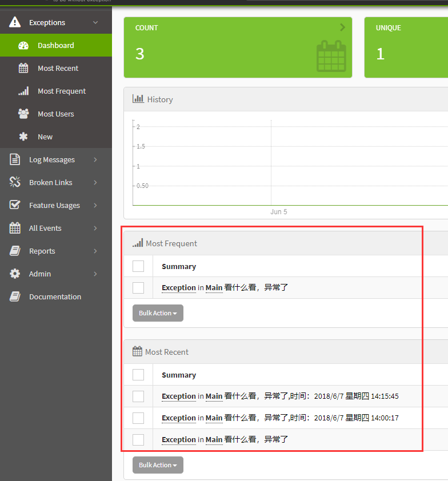
Task: Click the calendar icon in COUNT card
Action: point(331,56)
